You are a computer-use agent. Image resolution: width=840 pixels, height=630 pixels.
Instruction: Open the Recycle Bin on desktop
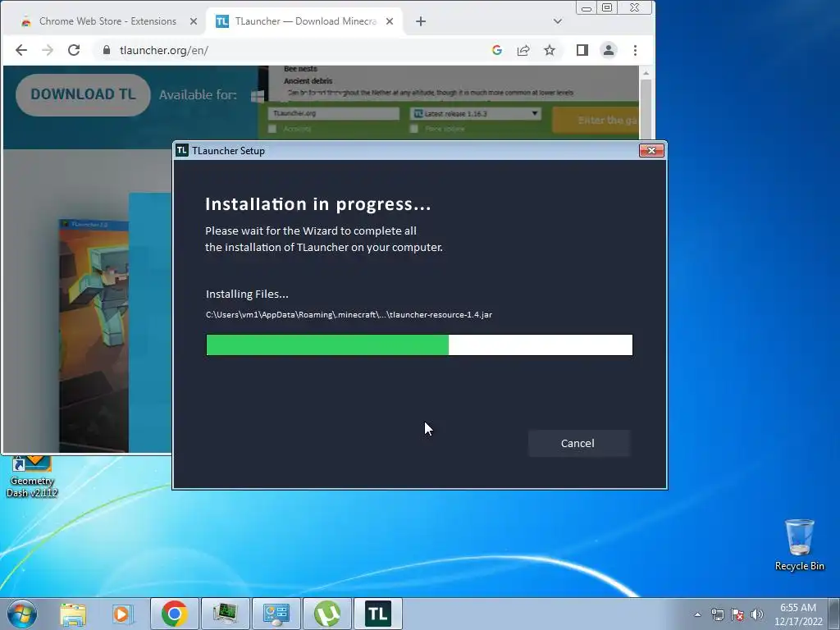coord(799,545)
